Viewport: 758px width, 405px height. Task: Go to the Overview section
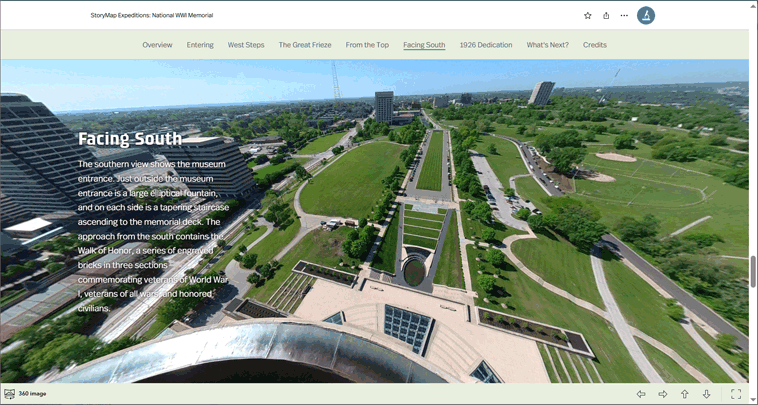click(x=157, y=45)
